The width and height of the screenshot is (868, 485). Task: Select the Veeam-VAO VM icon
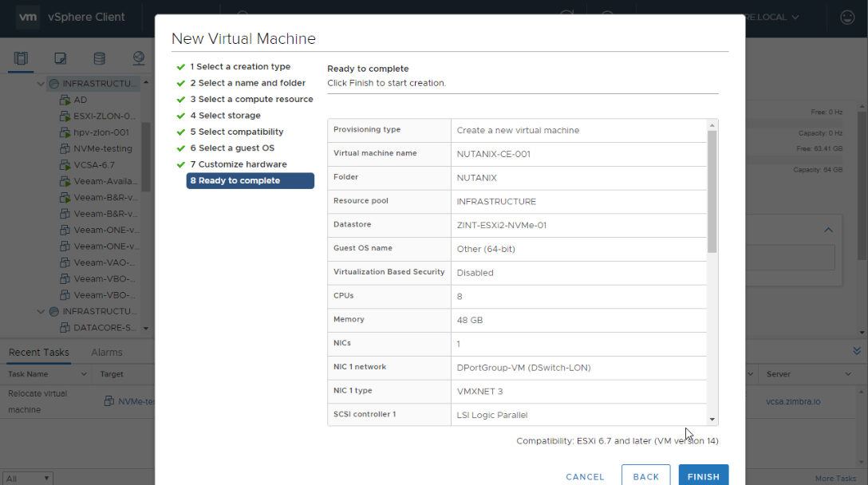65,263
